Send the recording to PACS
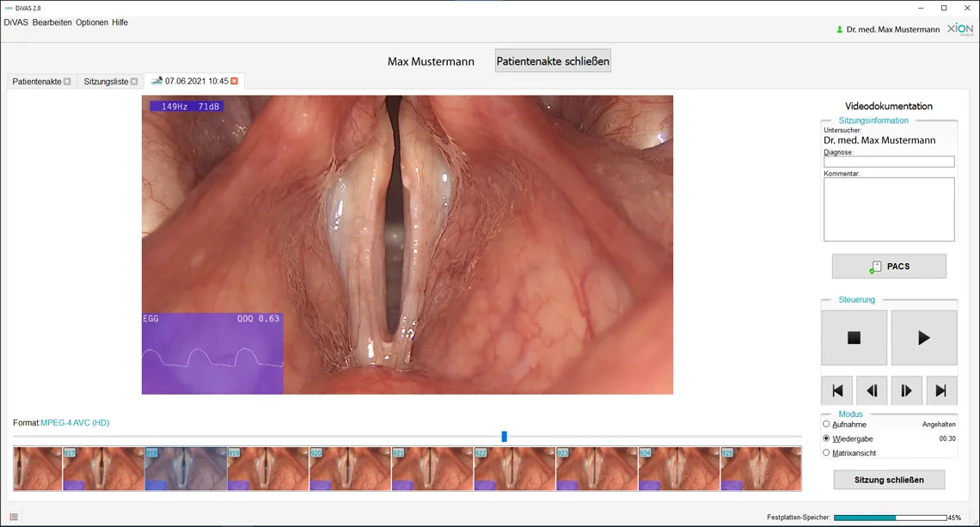The image size is (980, 527). click(889, 267)
